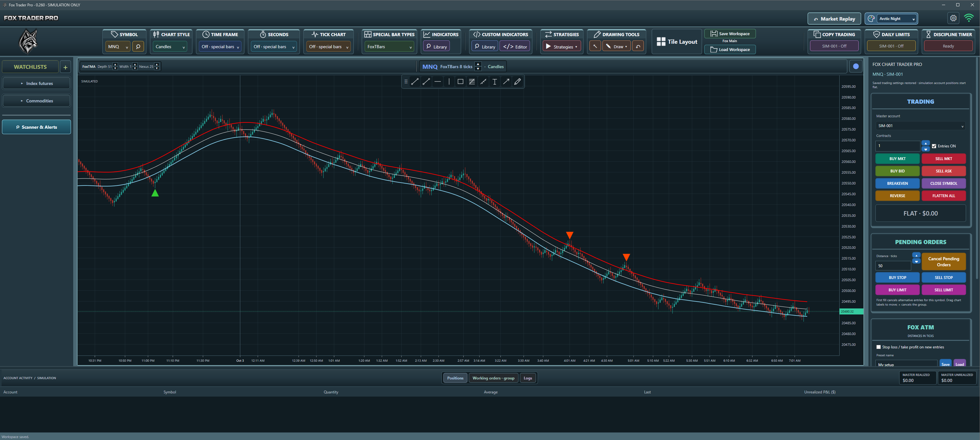Select the rectangle drawing tool

[x=460, y=81]
